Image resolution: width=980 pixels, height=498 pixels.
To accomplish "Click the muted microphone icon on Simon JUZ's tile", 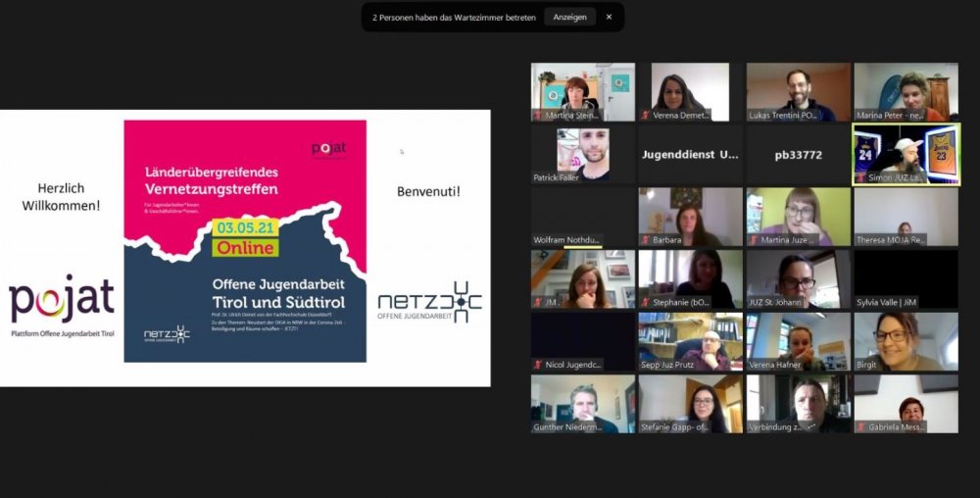I will (x=860, y=178).
